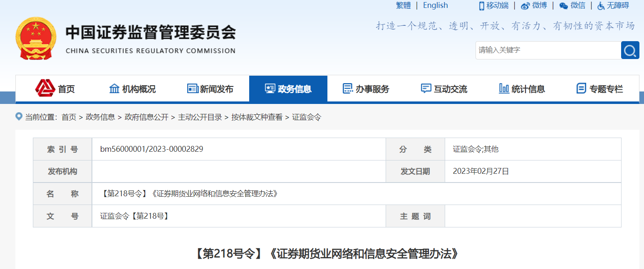Switch to 繁體 traditional Chinese
644x269 pixels.
(x=404, y=5)
